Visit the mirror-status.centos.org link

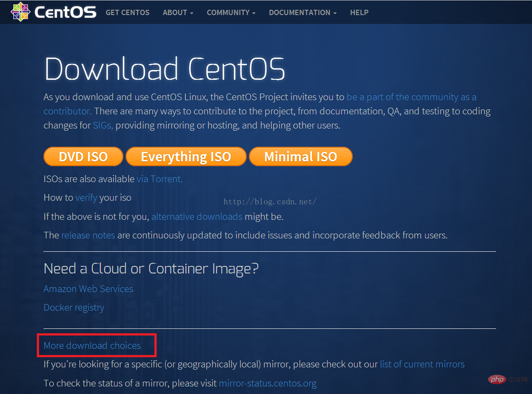coord(268,383)
